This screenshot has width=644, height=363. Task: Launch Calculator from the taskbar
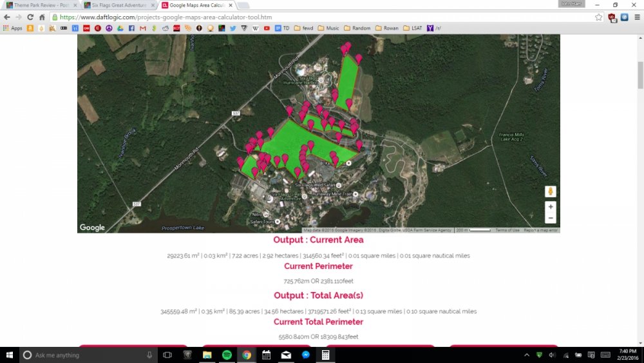pos(326,355)
